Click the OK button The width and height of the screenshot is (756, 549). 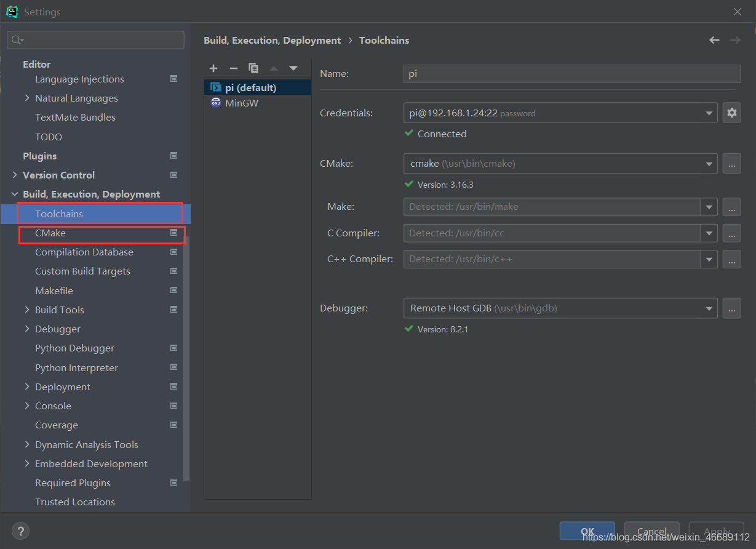[587, 531]
